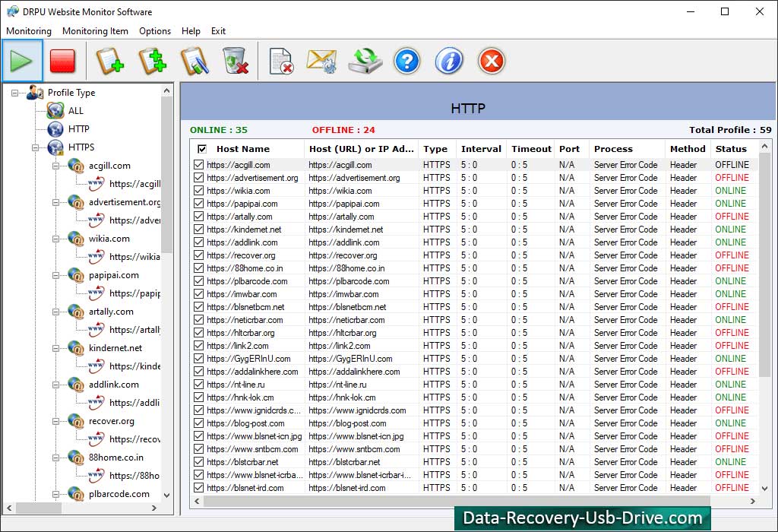Delete profile with the recycle bin icon
Image resolution: width=778 pixels, height=532 pixels.
click(236, 61)
